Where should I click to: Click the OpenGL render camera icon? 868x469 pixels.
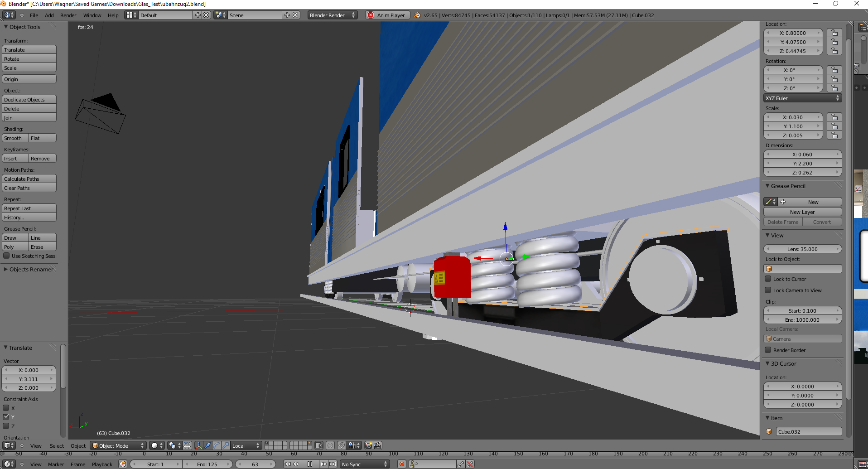pyautogui.click(x=368, y=445)
